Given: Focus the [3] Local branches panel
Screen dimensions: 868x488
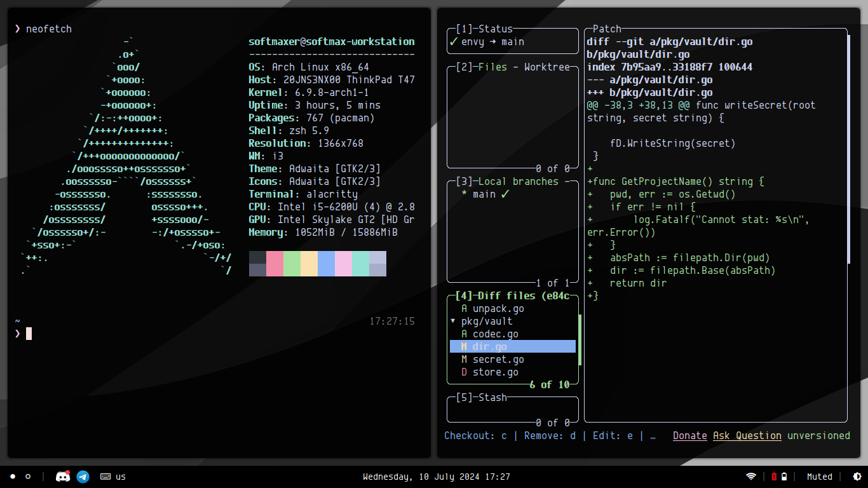Looking at the screenshot, I should point(507,182).
